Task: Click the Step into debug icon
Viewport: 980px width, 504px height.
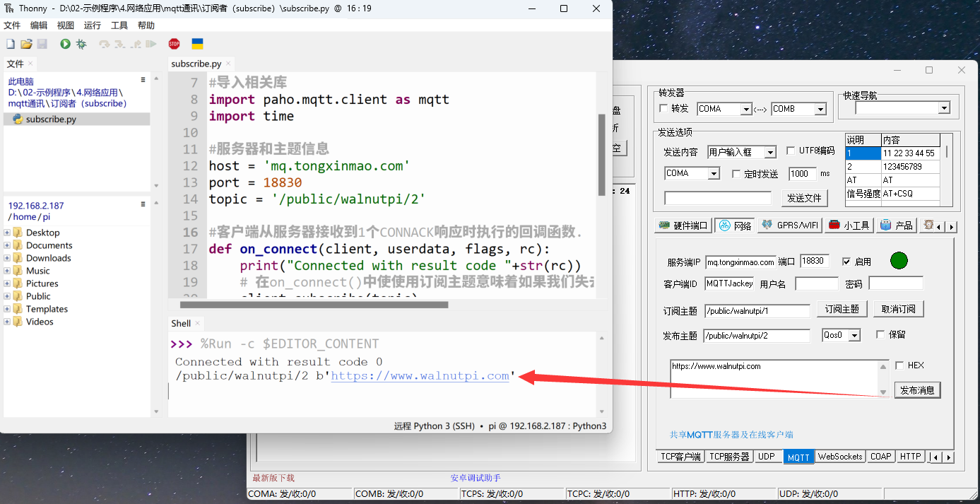Action: [x=120, y=44]
